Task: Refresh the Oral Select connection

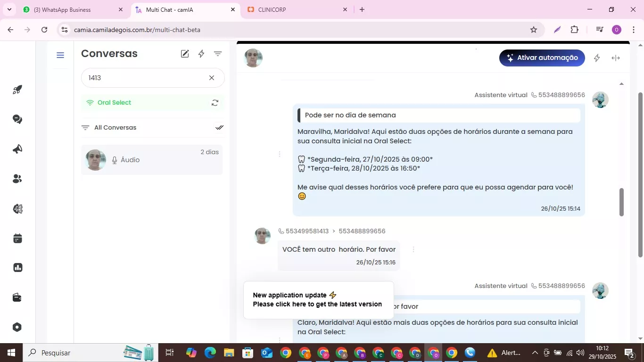Action: (215, 103)
